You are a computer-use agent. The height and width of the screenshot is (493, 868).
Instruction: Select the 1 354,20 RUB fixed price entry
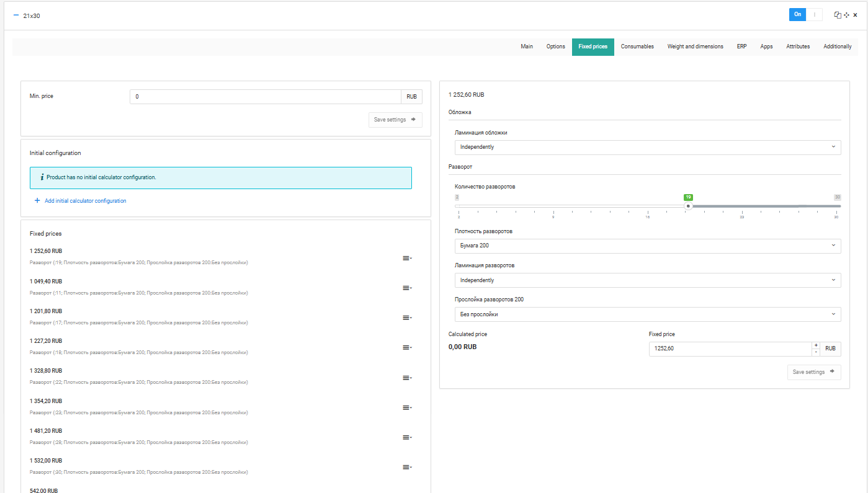tap(46, 401)
